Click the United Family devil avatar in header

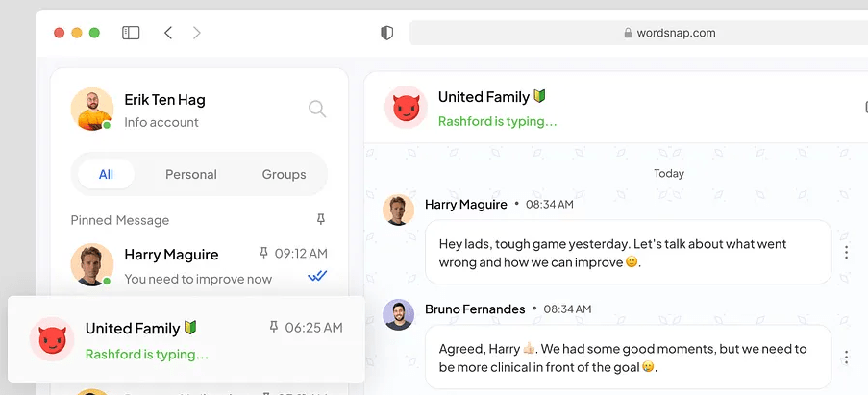click(406, 108)
